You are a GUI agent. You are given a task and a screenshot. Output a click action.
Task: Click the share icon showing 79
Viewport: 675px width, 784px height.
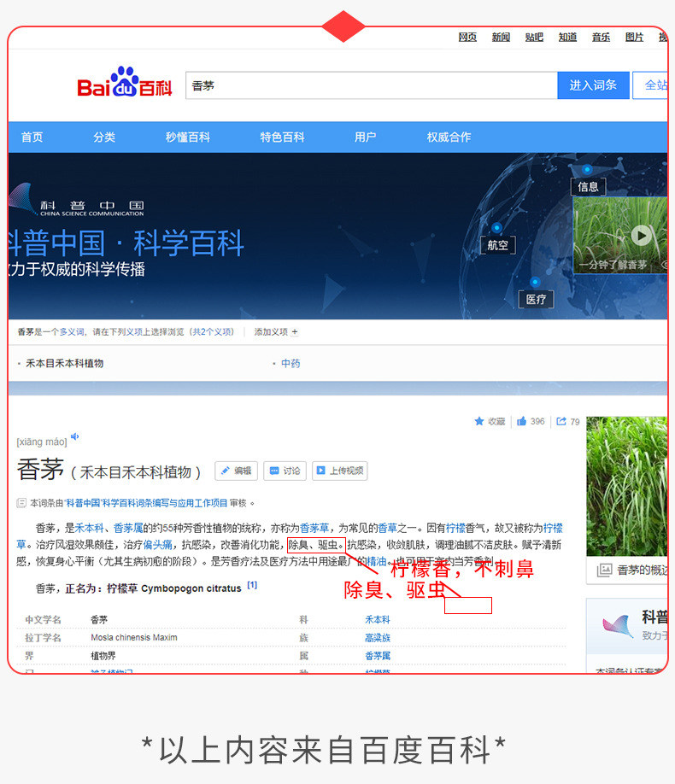click(x=561, y=421)
